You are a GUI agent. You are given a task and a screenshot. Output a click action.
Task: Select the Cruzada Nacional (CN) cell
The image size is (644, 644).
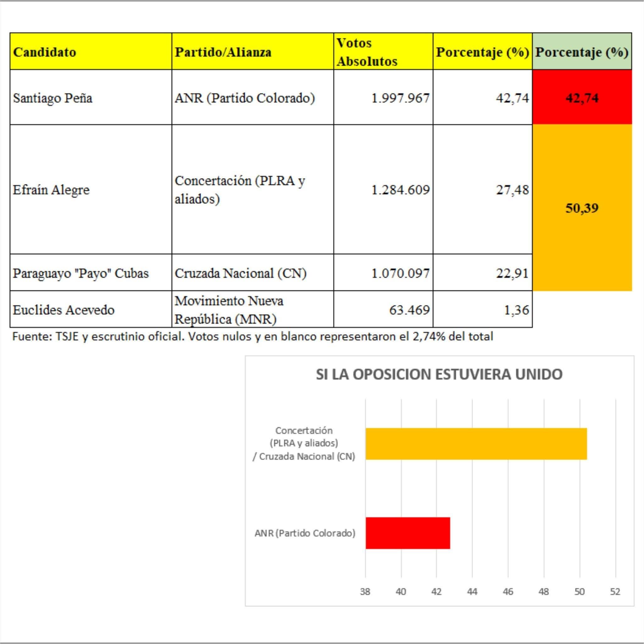pyautogui.click(x=252, y=273)
